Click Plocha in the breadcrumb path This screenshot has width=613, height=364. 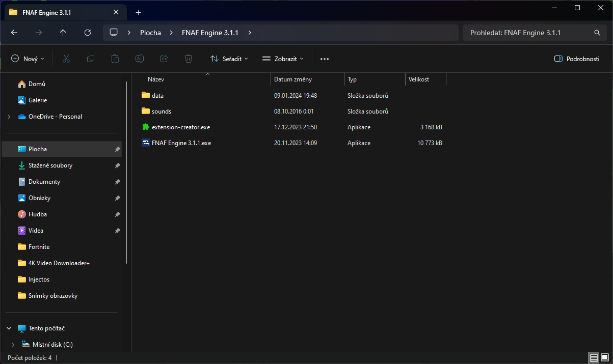pos(150,33)
